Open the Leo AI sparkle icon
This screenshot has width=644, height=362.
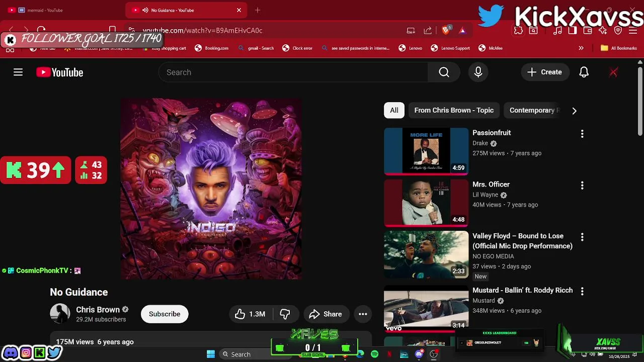[603, 31]
